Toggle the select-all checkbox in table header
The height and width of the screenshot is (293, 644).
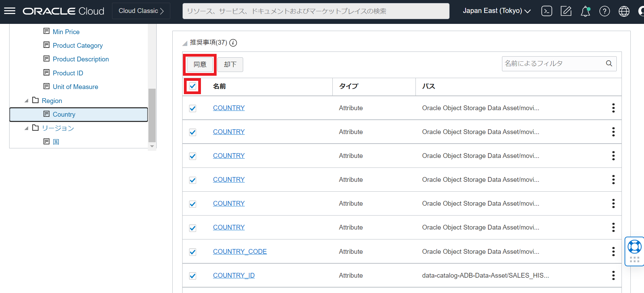click(x=193, y=86)
